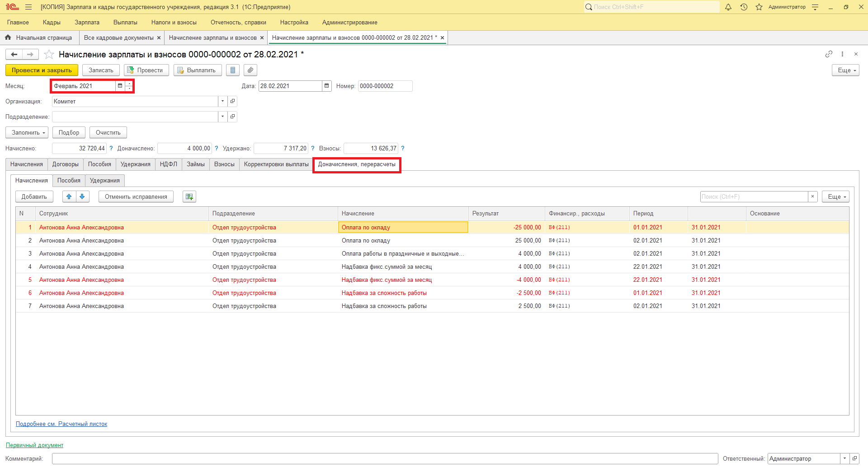The image size is (868, 467).
Task: Open the top Еще menu
Action: (x=845, y=70)
